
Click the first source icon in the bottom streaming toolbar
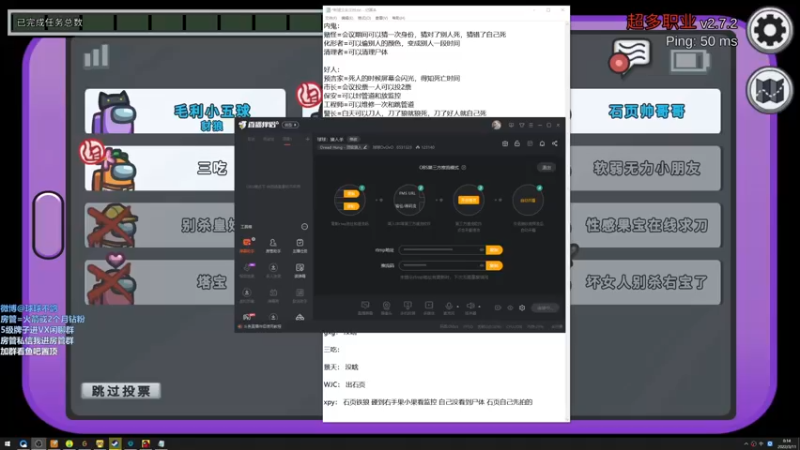coord(365,307)
